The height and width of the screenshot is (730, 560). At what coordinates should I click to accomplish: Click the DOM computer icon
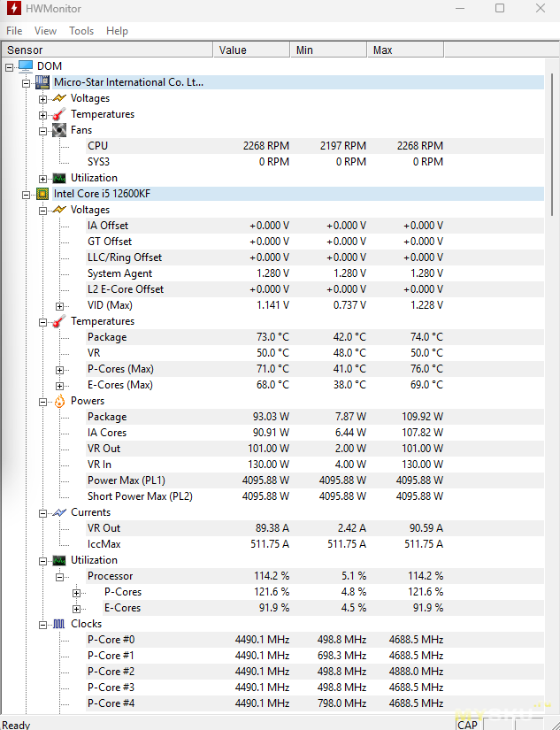tap(25, 66)
